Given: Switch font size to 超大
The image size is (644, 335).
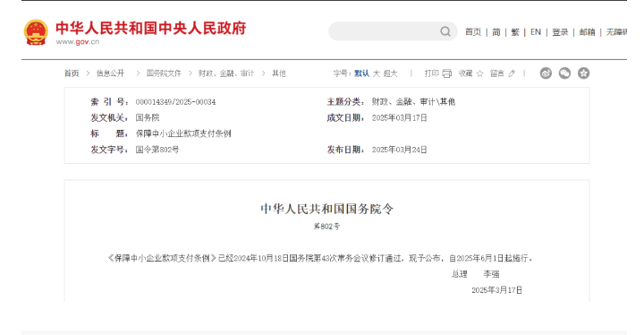Looking at the screenshot, I should (390, 73).
